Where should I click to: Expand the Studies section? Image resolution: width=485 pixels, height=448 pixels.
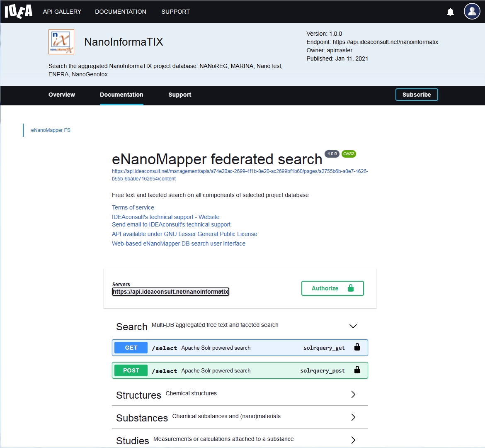click(353, 440)
